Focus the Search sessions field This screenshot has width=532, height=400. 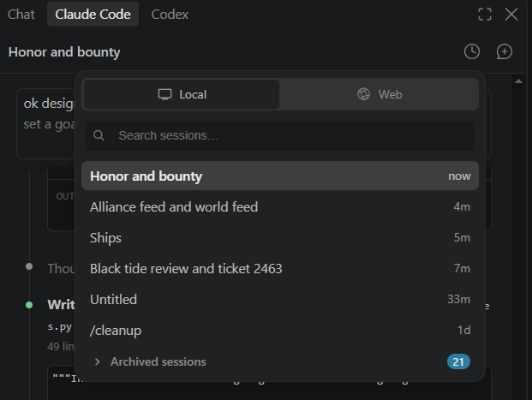click(280, 135)
